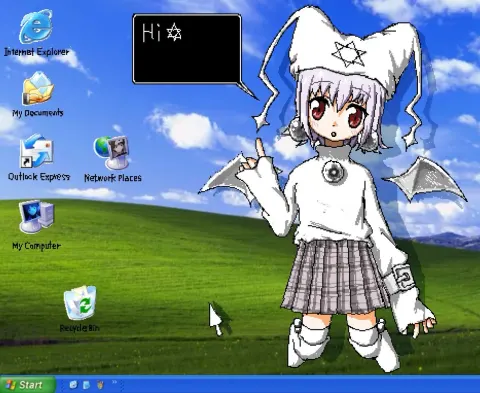The image size is (480, 393).
Task: Open the Internet Explorer desktop icon
Action: [36, 26]
